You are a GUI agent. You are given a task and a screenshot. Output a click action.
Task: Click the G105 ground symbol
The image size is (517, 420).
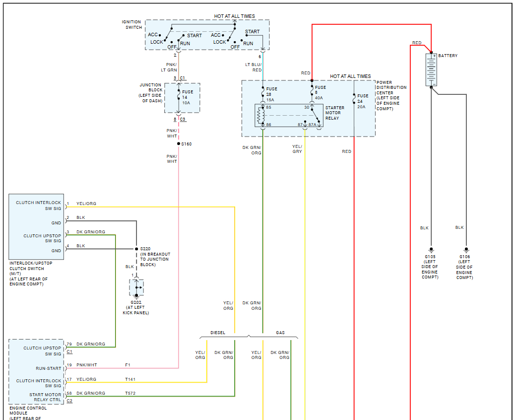tap(431, 250)
